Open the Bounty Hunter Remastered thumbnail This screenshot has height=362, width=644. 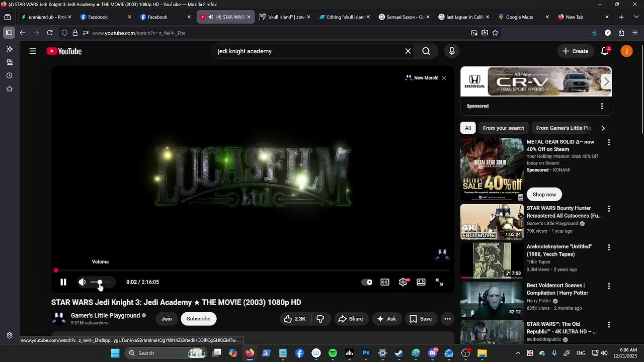492,222
